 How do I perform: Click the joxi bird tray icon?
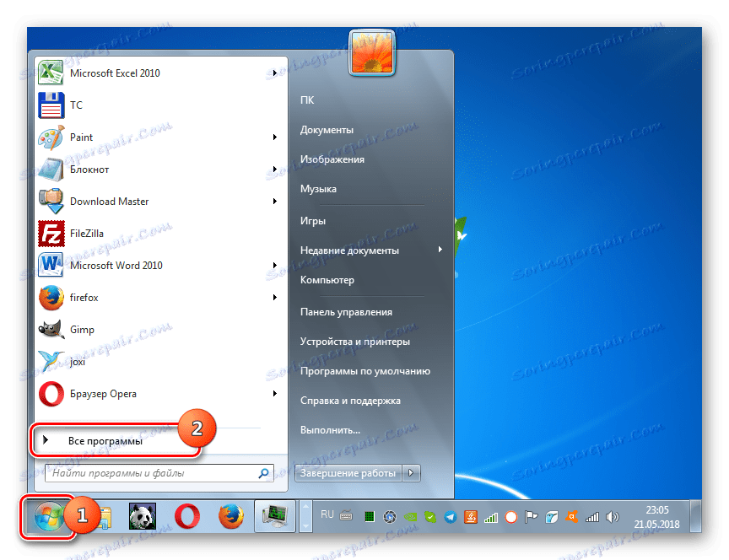click(552, 517)
